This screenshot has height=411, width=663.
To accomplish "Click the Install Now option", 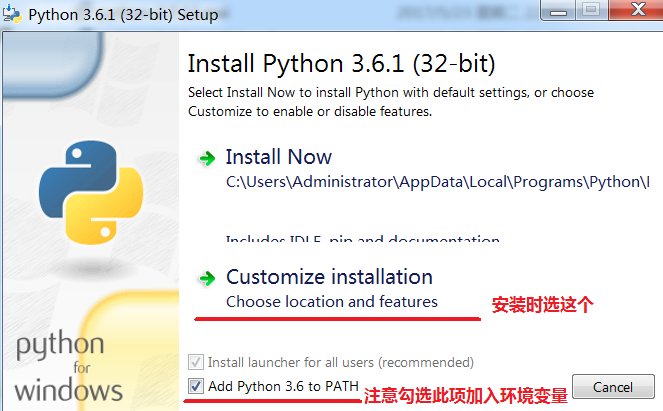I will (x=279, y=157).
